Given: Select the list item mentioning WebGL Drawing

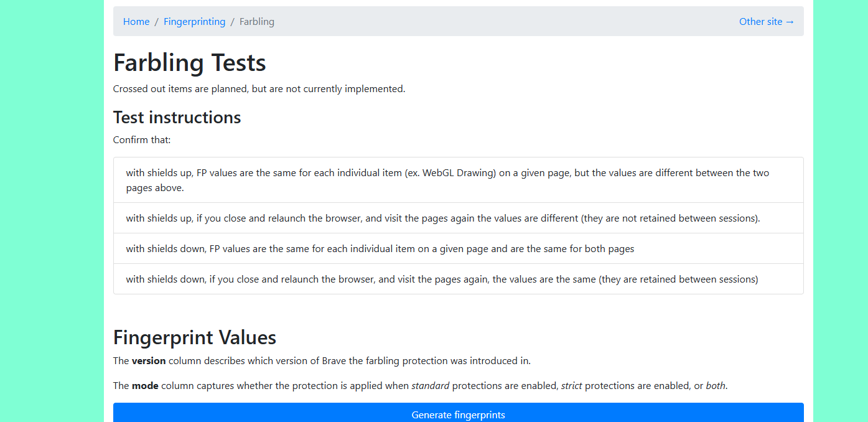Looking at the screenshot, I should pos(459,180).
